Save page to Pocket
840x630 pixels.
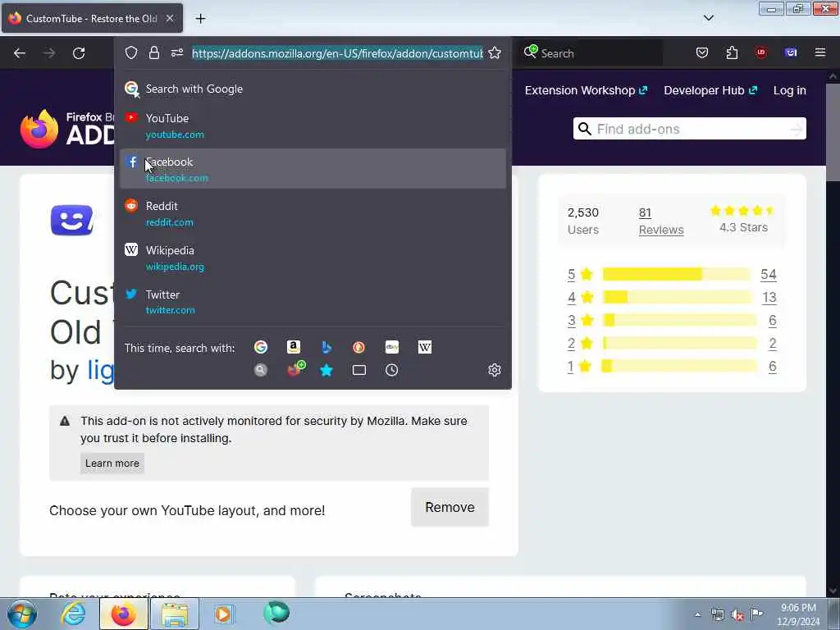click(702, 52)
